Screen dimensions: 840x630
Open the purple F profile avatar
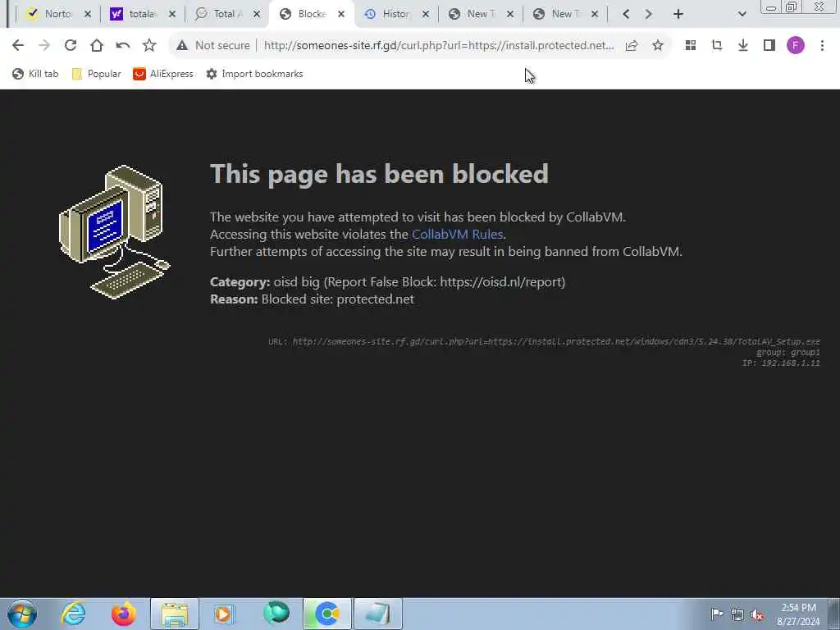(796, 46)
